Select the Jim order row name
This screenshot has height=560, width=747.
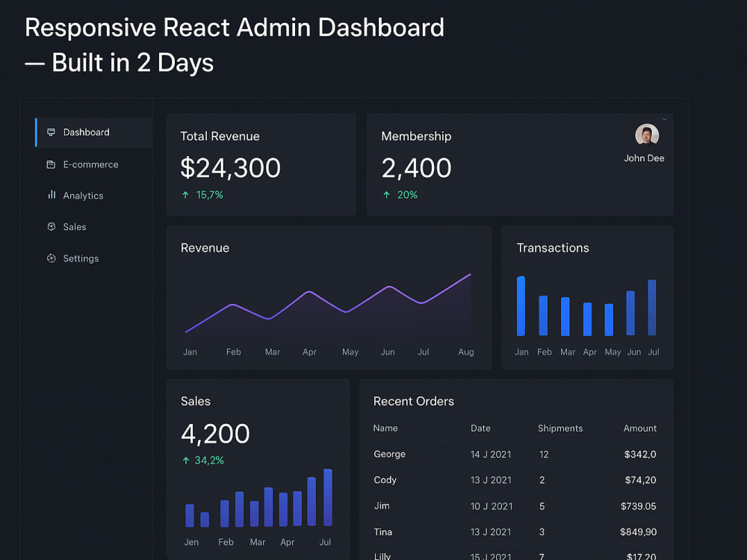pyautogui.click(x=382, y=505)
